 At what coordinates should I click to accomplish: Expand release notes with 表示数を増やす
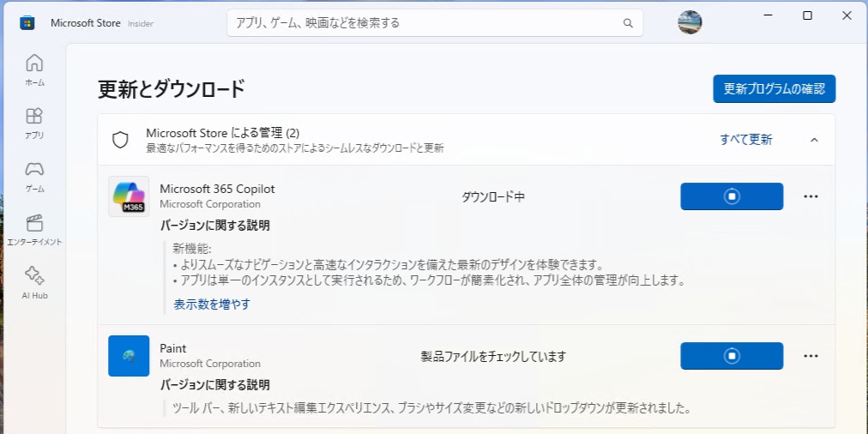pyautogui.click(x=212, y=304)
